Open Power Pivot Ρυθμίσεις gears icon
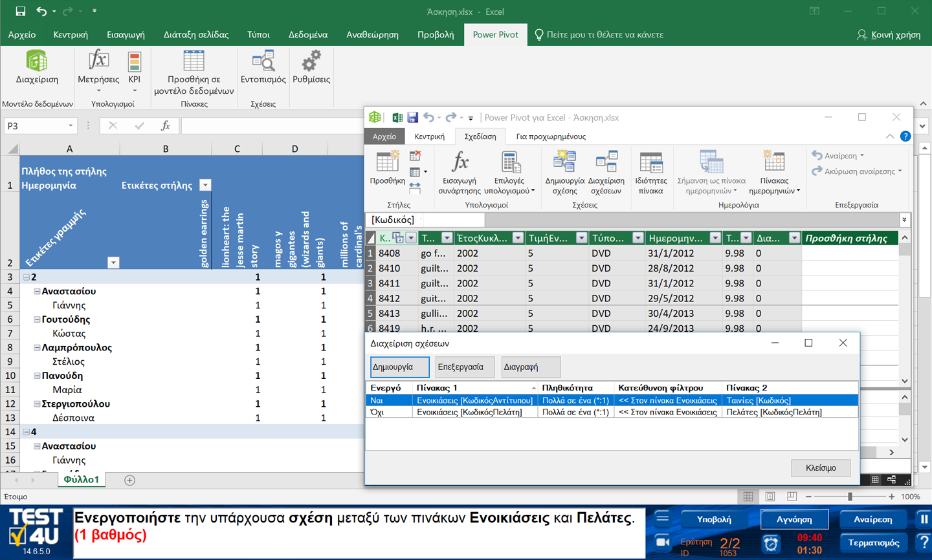 tap(311, 61)
